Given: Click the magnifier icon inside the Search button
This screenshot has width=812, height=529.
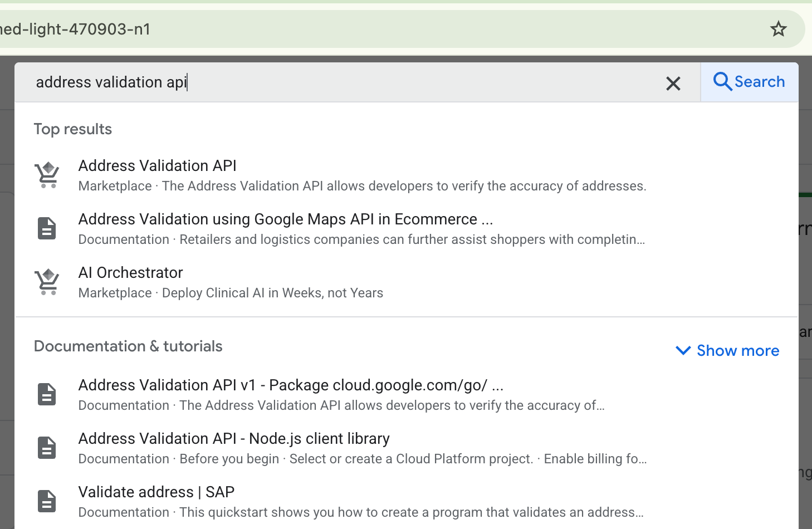Looking at the screenshot, I should 722,81.
